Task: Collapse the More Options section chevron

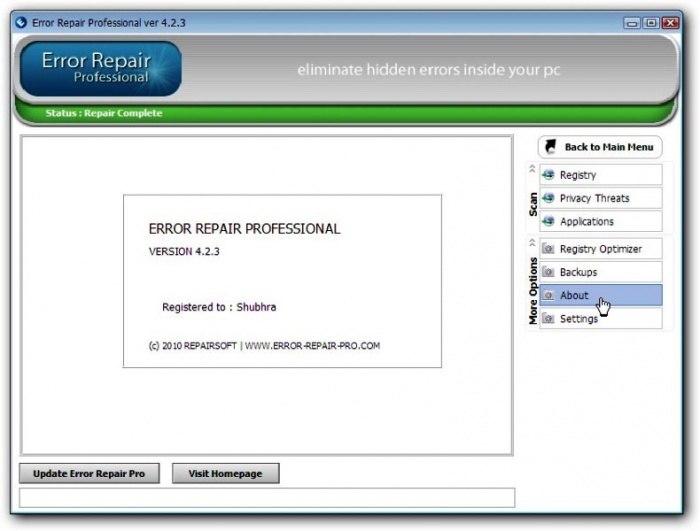Action: (x=532, y=243)
